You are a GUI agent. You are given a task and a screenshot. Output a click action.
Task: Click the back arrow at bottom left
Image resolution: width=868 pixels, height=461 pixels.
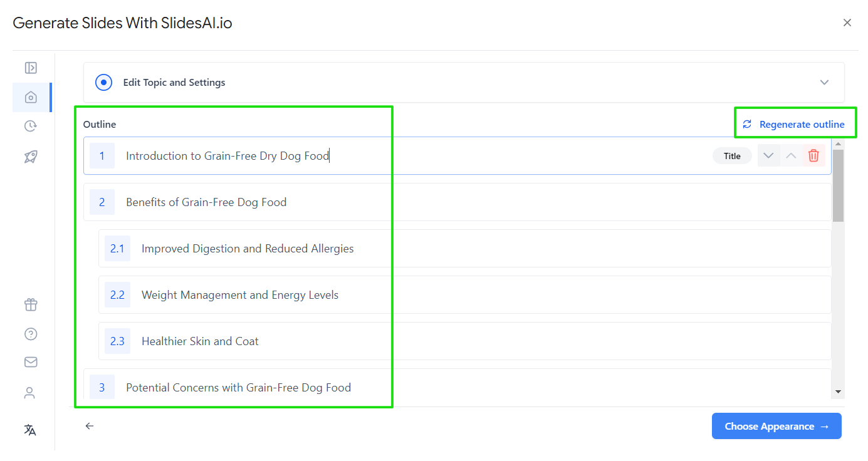90,426
